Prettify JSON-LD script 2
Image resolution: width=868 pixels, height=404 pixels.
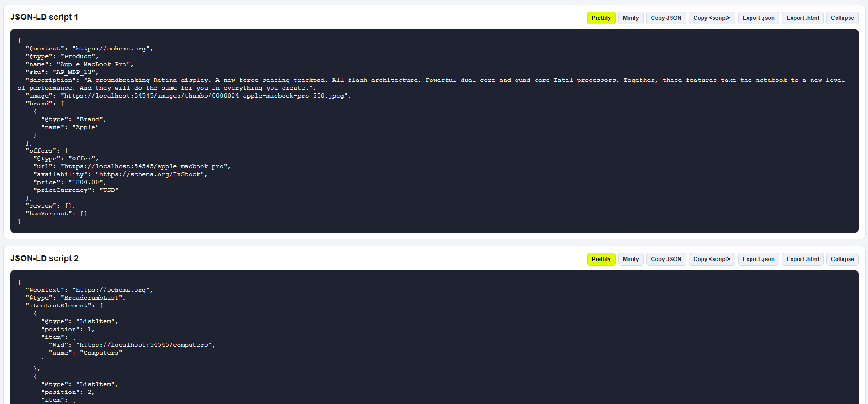point(601,259)
